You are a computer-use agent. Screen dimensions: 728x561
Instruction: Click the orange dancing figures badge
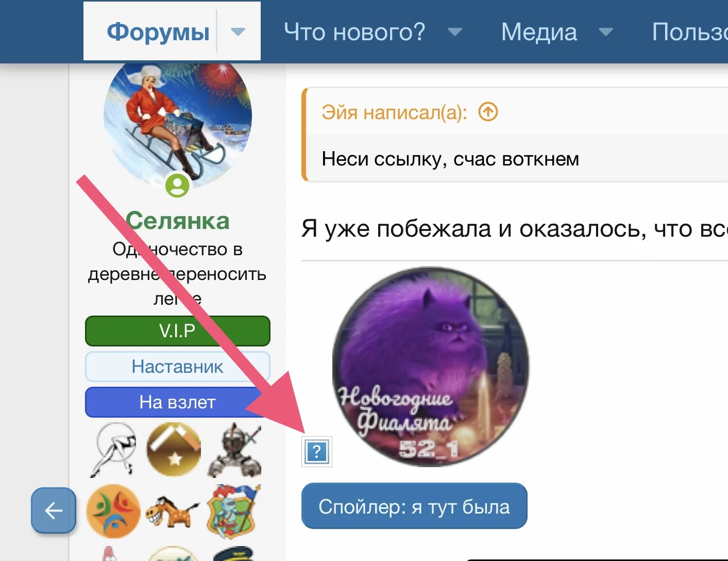point(113,511)
